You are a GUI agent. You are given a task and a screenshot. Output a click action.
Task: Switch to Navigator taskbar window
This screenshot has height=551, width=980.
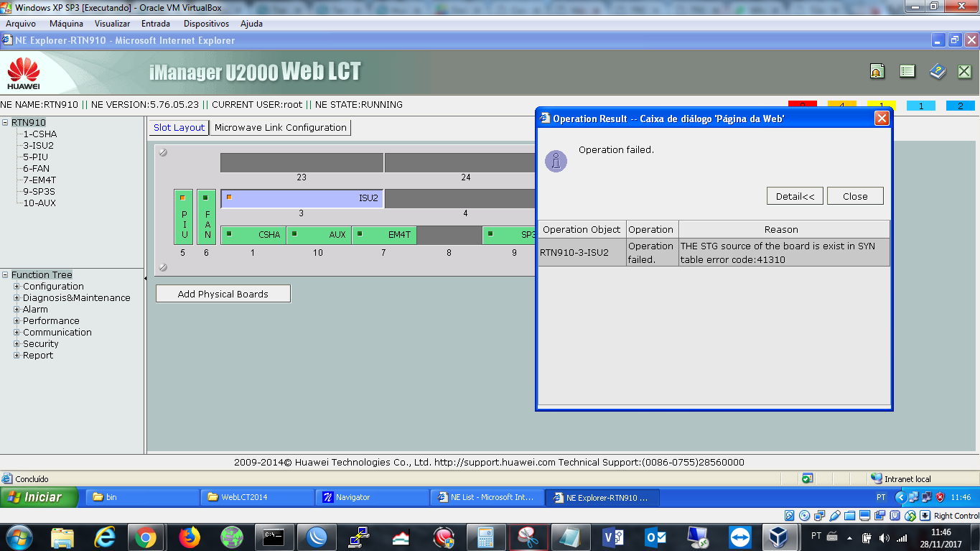pos(372,497)
